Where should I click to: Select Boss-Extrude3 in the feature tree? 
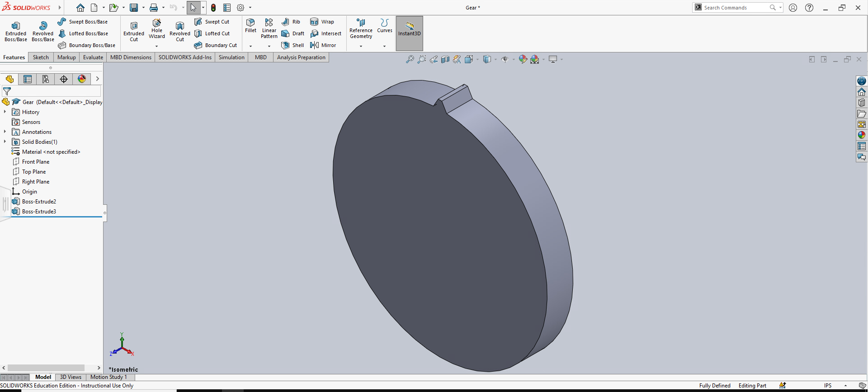(39, 211)
